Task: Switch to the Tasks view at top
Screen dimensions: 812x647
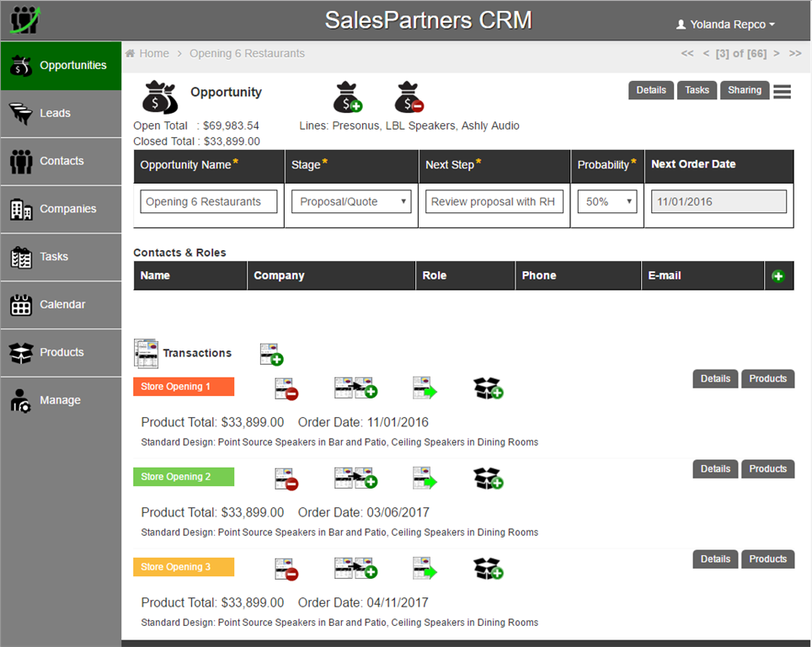Action: [x=697, y=90]
